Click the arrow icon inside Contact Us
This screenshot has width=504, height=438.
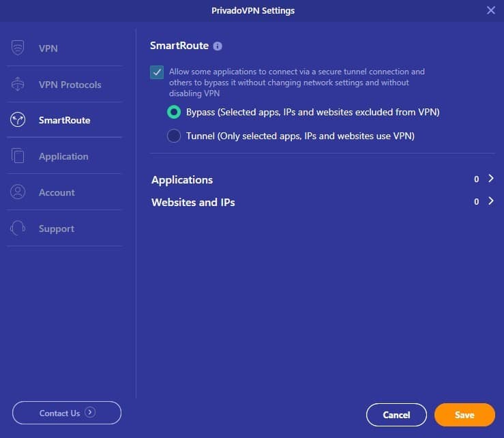(x=90, y=412)
